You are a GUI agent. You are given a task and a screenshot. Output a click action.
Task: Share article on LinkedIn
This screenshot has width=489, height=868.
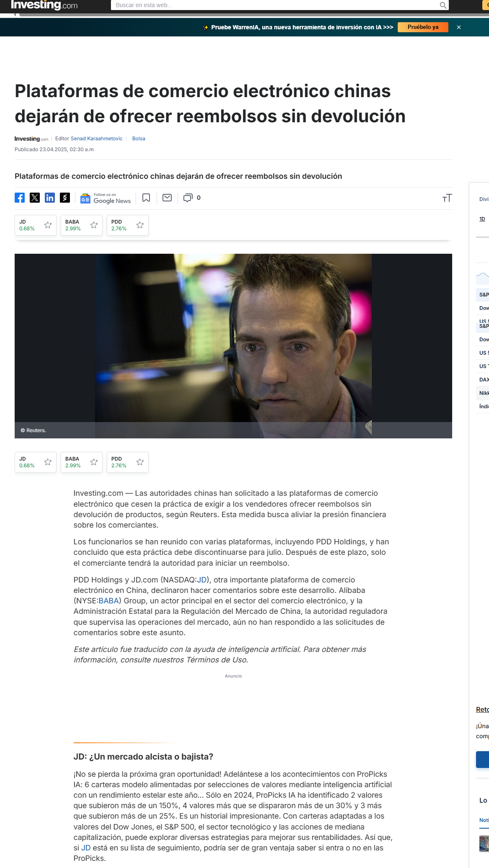pos(50,198)
